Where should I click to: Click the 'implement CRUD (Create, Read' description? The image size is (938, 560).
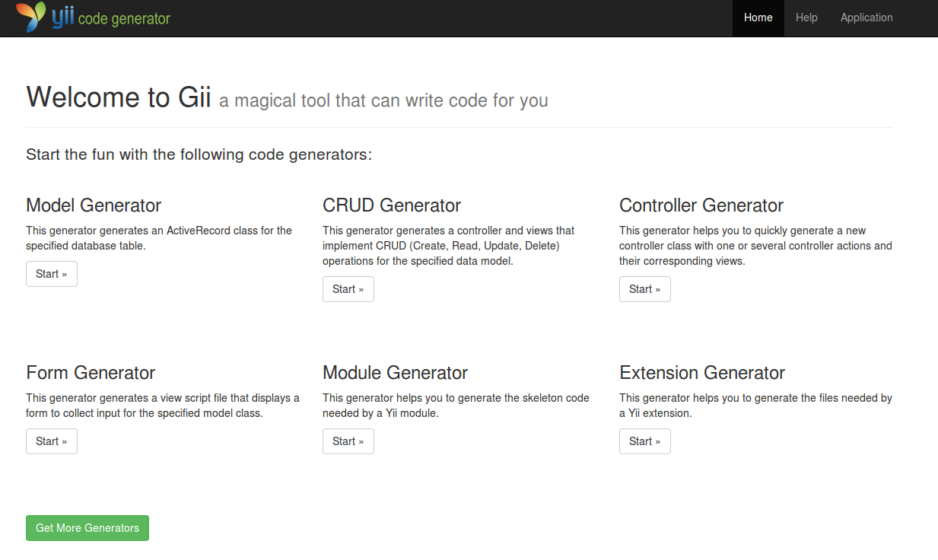(449, 246)
